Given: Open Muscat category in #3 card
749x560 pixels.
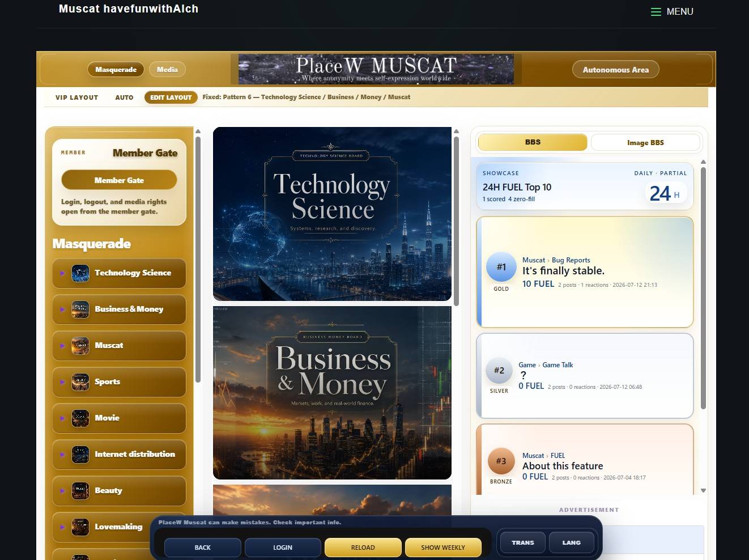Looking at the screenshot, I should coord(533,456).
